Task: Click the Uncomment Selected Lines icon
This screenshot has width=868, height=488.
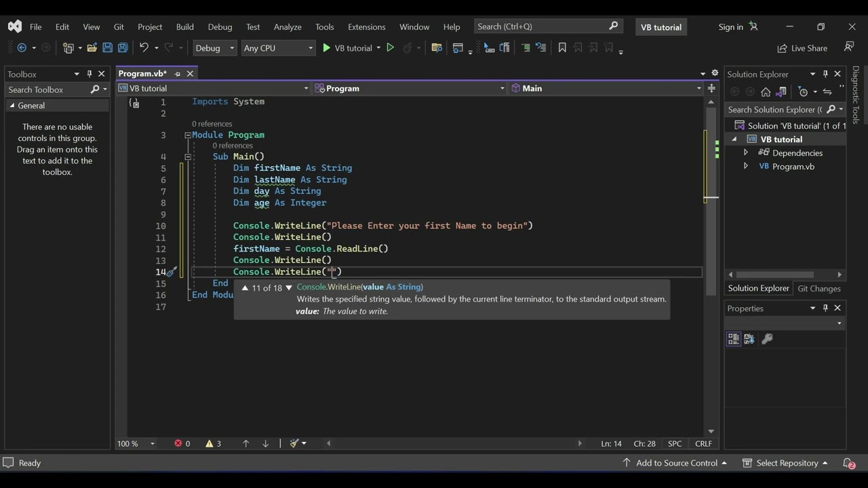Action: [540, 48]
